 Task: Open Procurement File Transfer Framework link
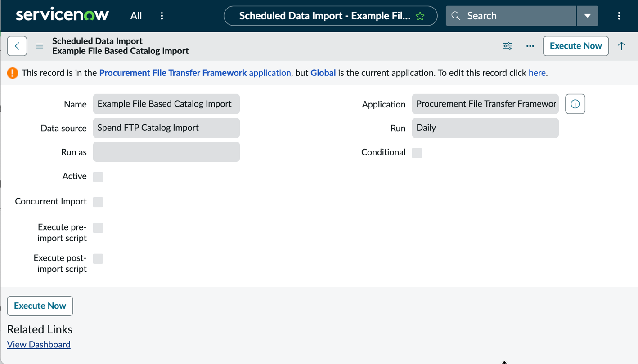click(173, 73)
